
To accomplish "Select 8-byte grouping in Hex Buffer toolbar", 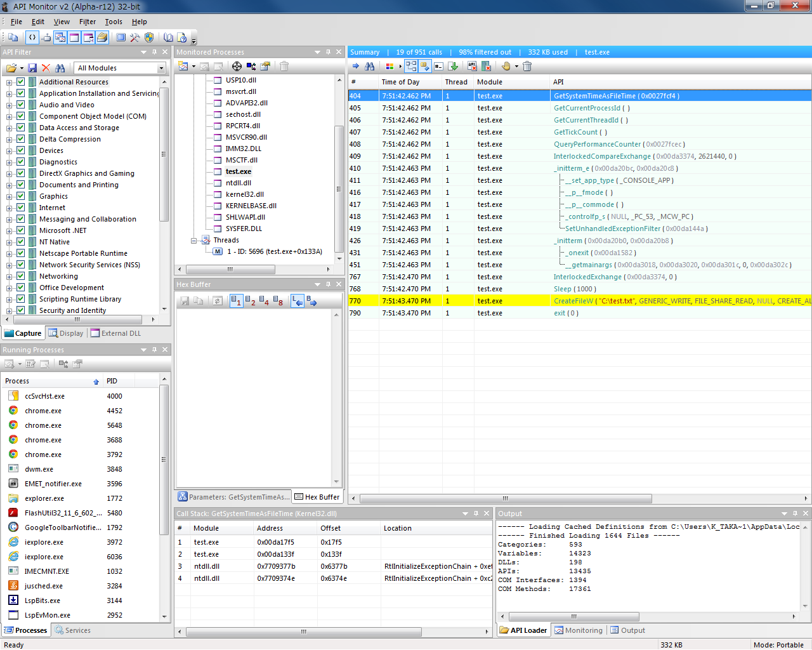I will pyautogui.click(x=278, y=301).
